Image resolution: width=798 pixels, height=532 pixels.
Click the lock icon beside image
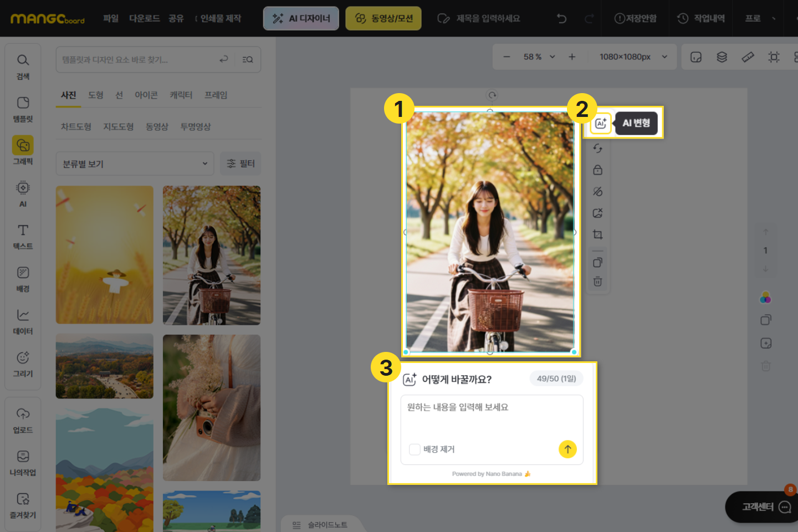(597, 170)
